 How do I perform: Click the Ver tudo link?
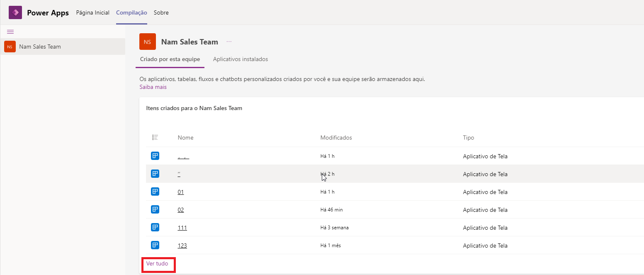157,264
